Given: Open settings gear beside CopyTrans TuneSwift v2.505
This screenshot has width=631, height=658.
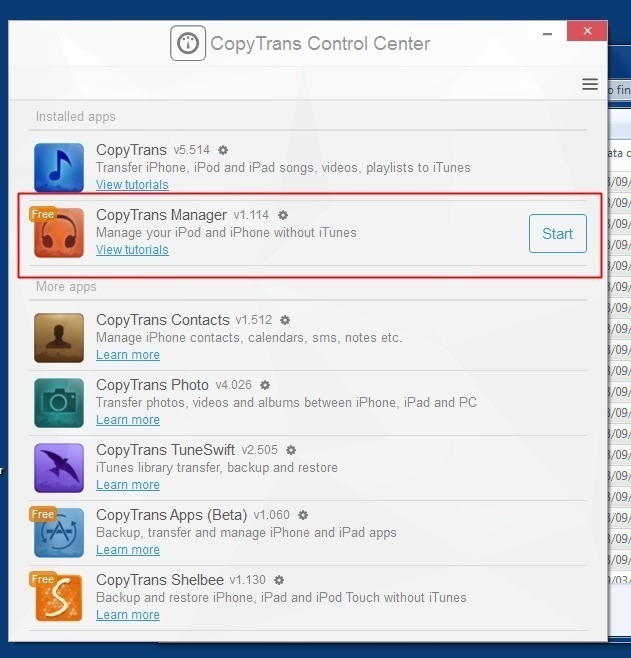Looking at the screenshot, I should 291,450.
